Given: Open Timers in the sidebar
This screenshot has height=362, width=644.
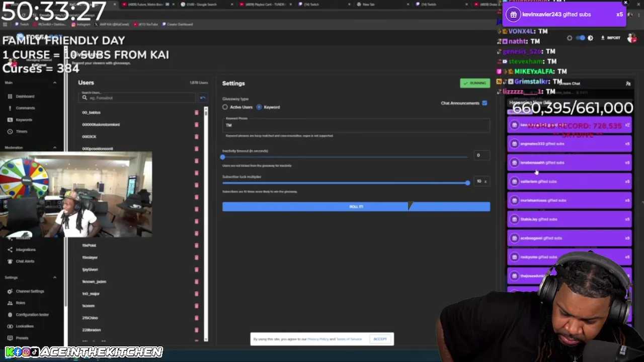Looking at the screenshot, I should [x=18, y=131].
